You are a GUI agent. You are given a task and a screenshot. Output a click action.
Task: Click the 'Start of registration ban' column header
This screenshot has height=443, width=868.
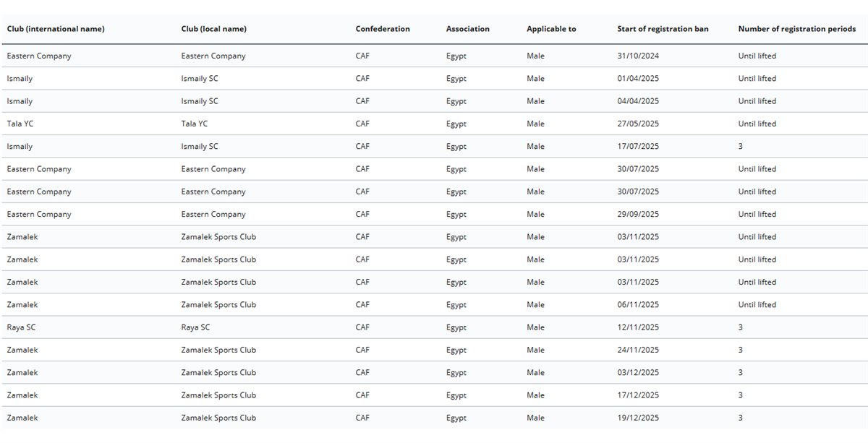click(x=663, y=29)
